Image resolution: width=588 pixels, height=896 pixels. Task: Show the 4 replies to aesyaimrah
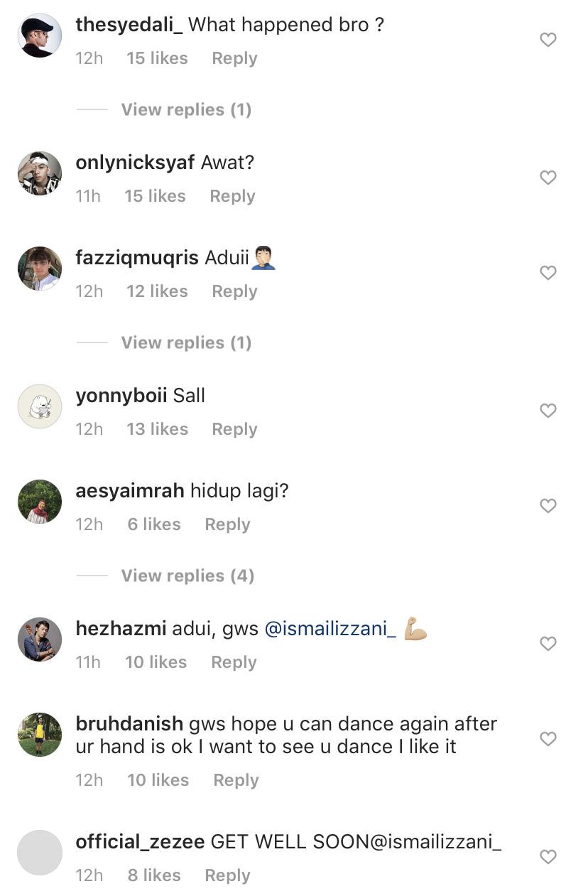click(x=187, y=576)
